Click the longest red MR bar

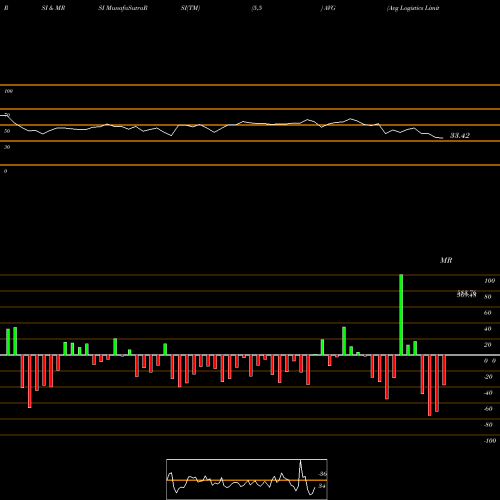point(430,385)
